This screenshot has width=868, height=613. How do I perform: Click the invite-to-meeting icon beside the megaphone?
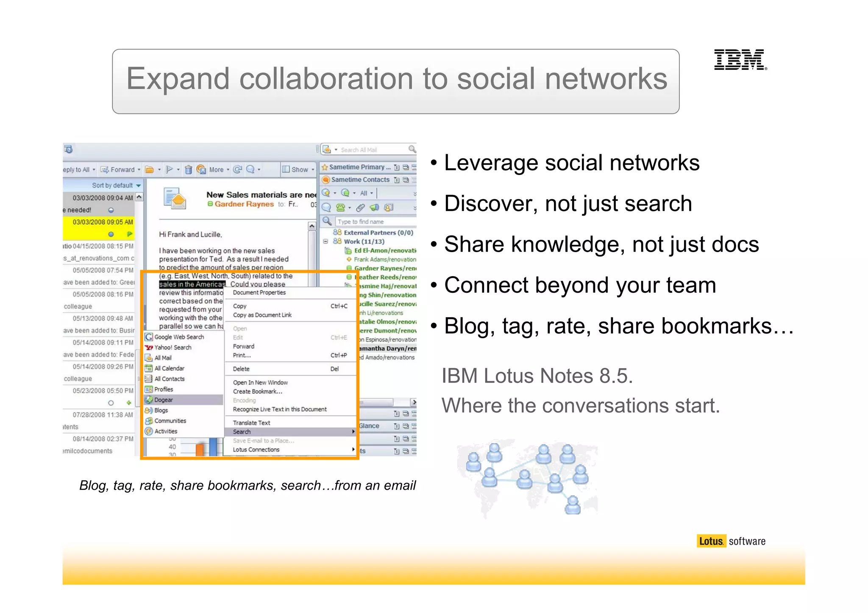(388, 208)
